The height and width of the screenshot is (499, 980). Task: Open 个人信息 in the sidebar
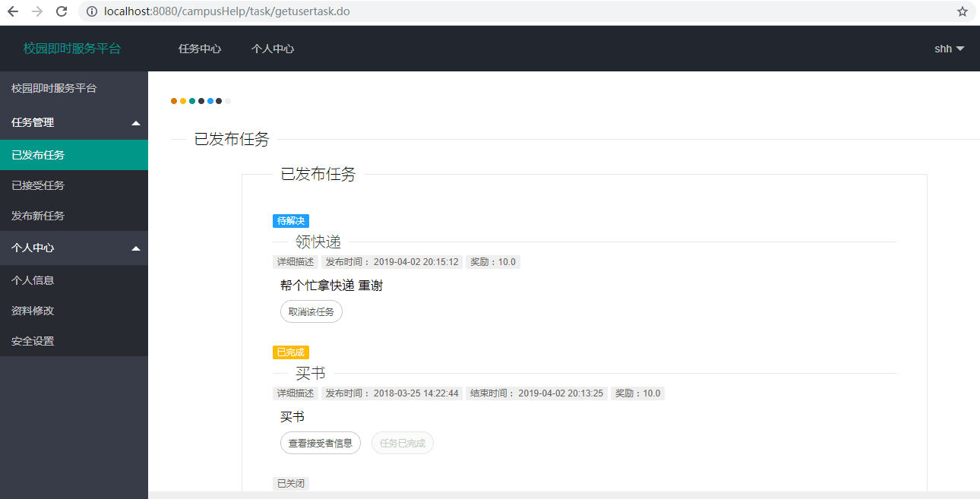pos(74,280)
